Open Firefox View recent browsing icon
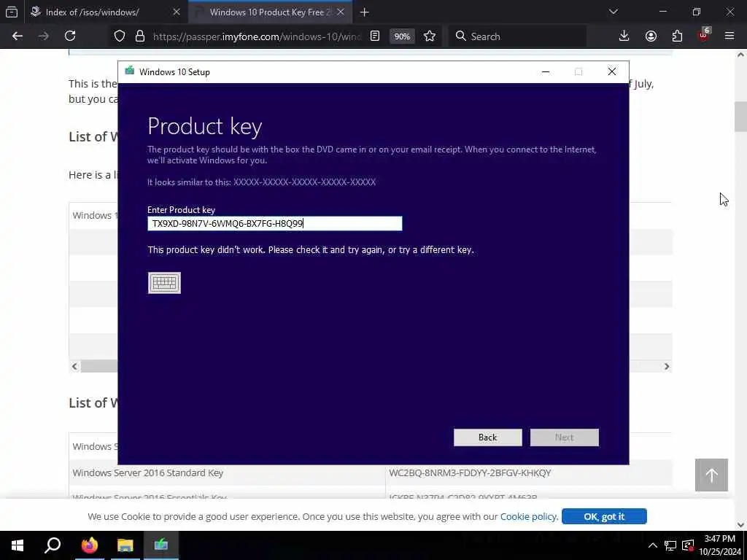747x560 pixels. coord(12,12)
